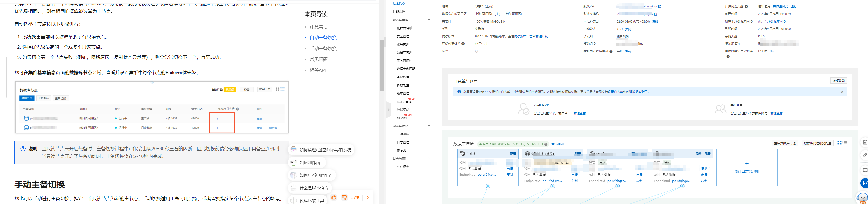Open Binlog管理 in console sidebar
The width and height of the screenshot is (868, 204).
coord(404,102)
